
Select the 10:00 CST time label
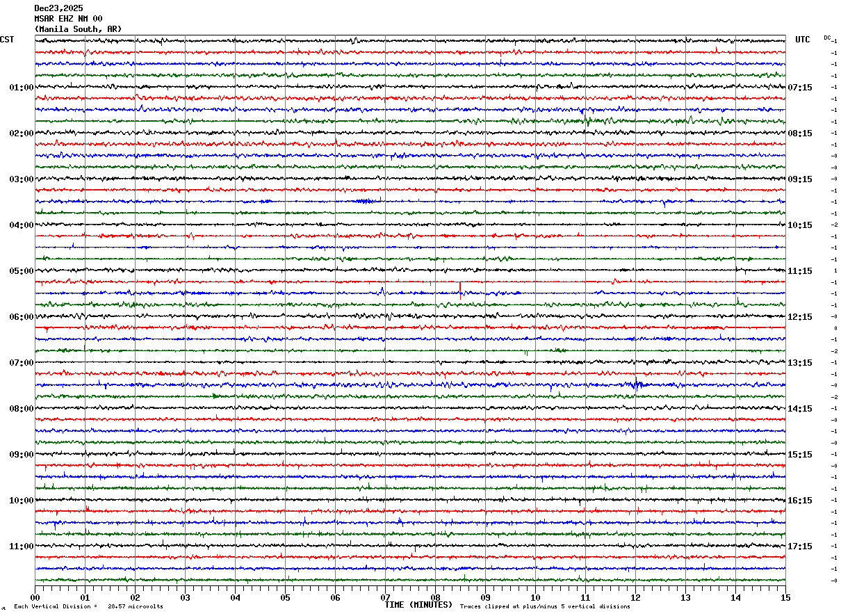[22, 501]
